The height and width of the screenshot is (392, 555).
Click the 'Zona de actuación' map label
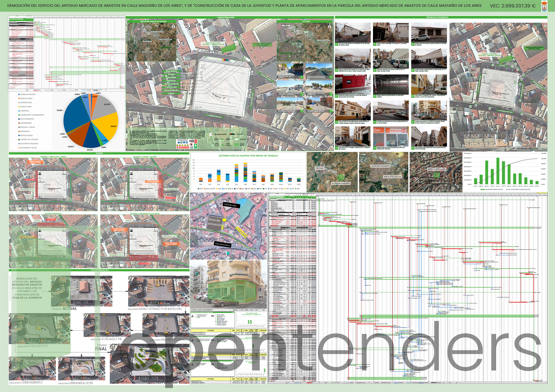pyautogui.click(x=215, y=222)
